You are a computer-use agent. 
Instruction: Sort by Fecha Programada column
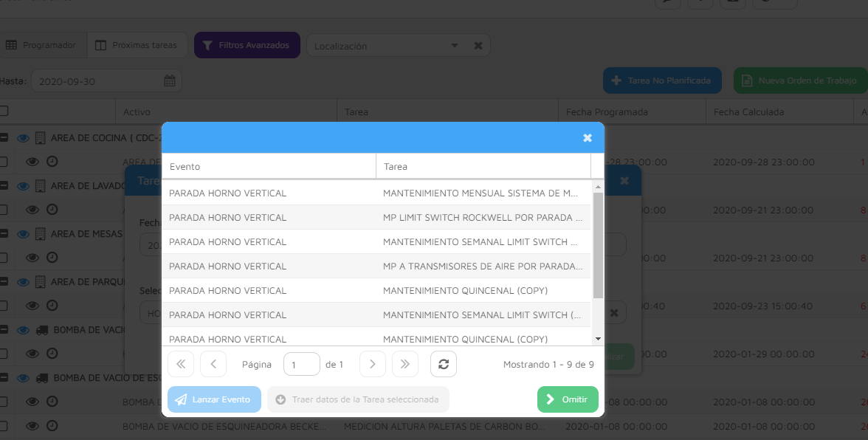(632, 111)
